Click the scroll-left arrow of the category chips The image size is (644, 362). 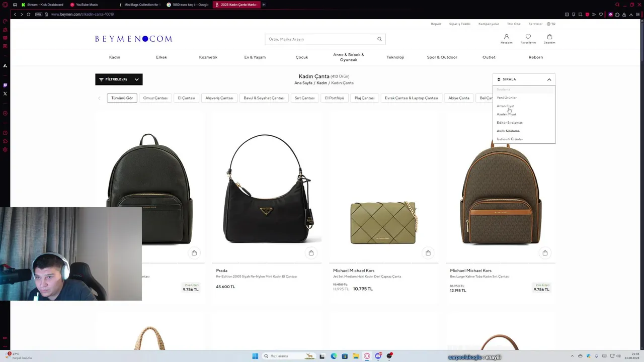[99, 98]
